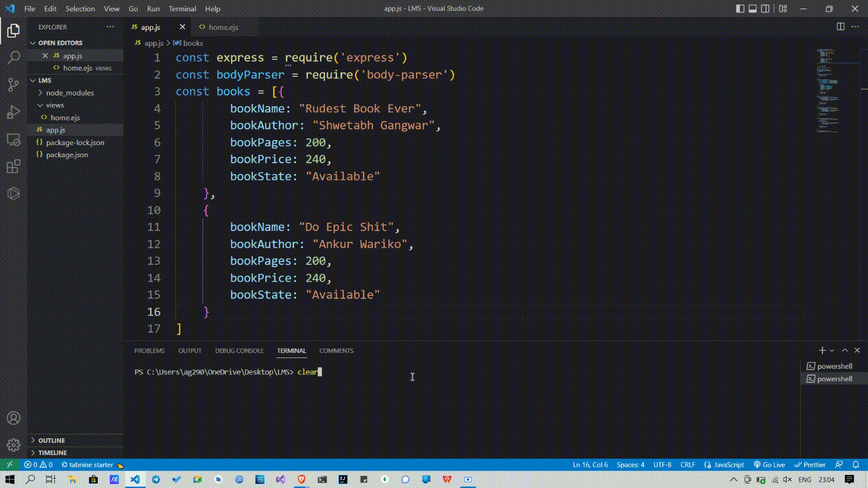The image size is (868, 488).
Task: Open the Manage gear icon
Action: 14,445
